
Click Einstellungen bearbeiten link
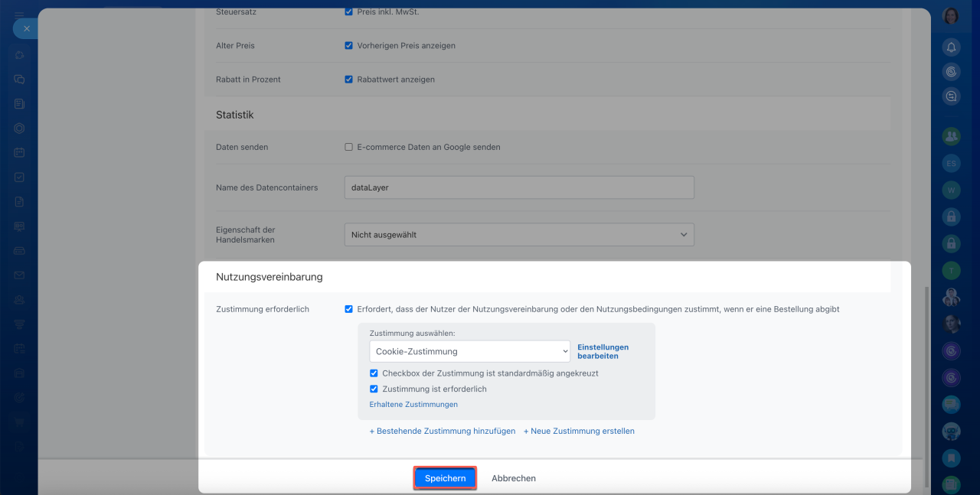(603, 351)
